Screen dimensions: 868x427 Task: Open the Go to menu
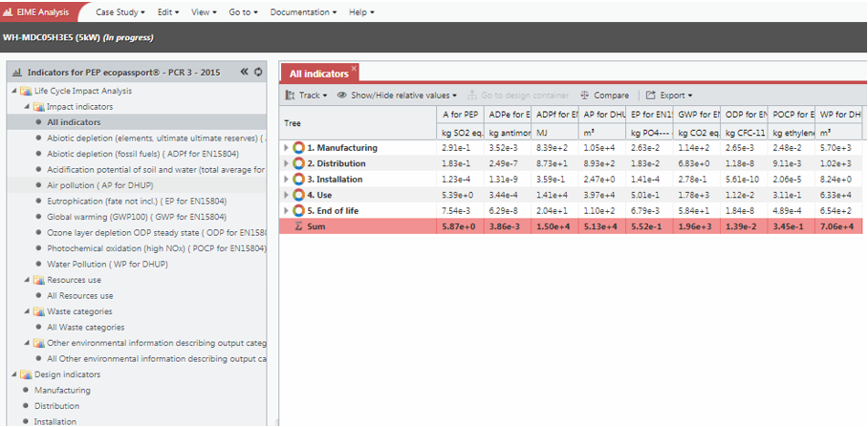point(243,12)
